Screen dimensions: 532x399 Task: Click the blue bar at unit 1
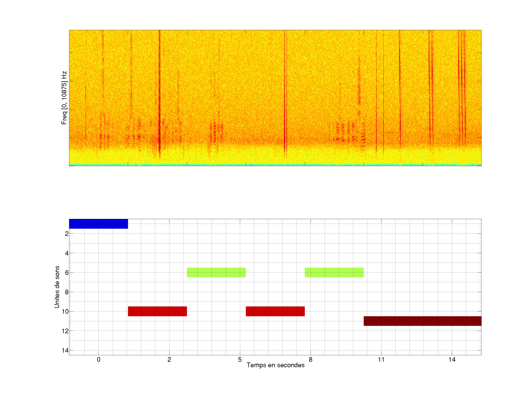coord(98,224)
